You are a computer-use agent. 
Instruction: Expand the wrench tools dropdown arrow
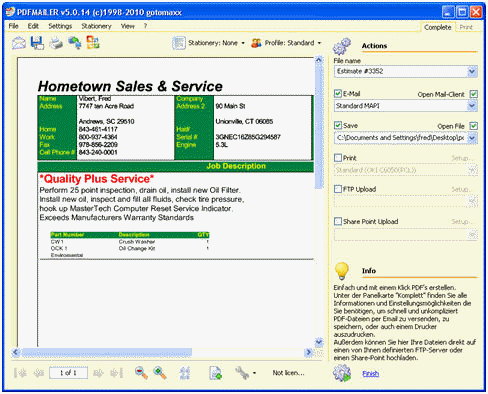[x=254, y=373]
